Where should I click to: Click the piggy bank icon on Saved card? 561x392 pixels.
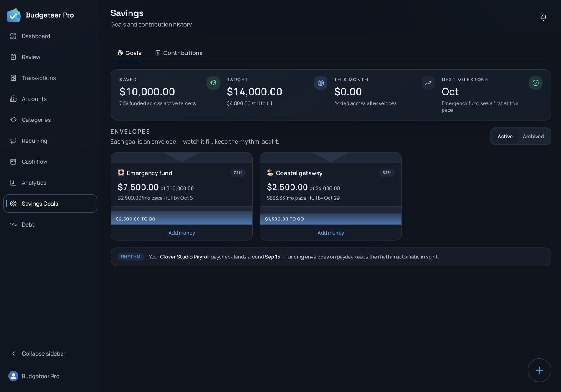pos(214,83)
